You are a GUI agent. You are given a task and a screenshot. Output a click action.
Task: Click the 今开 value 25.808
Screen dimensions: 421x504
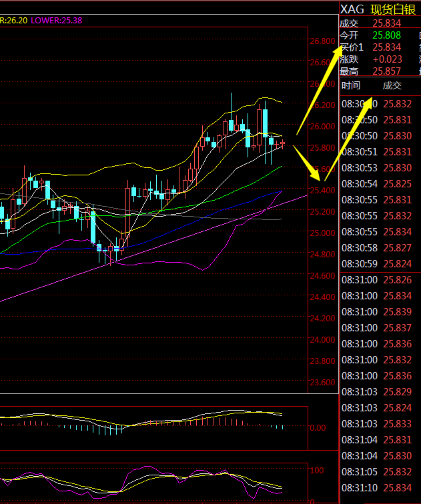point(387,35)
